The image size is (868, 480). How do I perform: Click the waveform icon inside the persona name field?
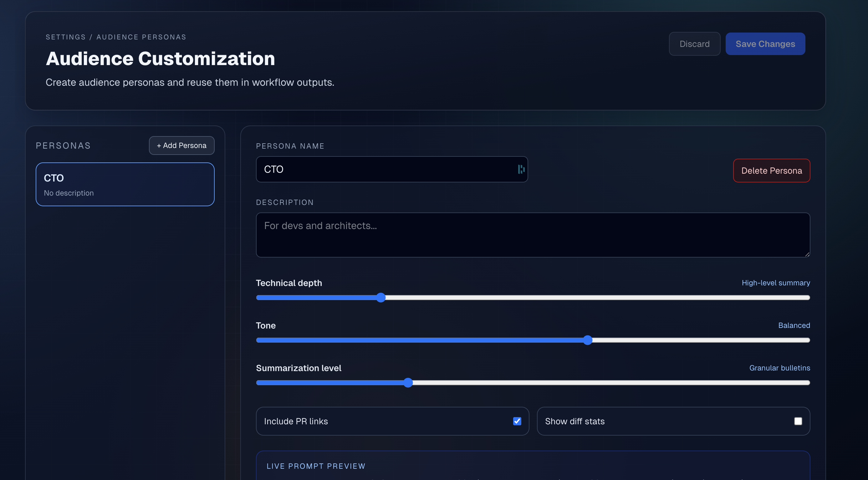tap(521, 169)
